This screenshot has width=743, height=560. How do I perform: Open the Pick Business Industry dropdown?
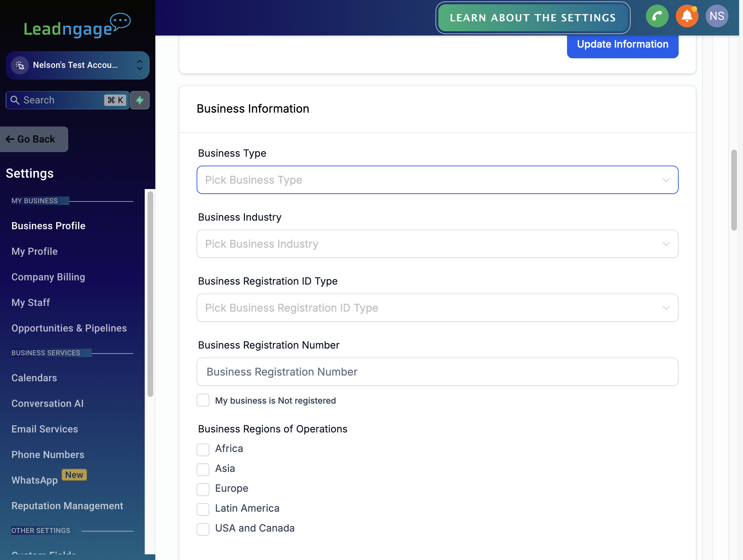[x=437, y=244]
